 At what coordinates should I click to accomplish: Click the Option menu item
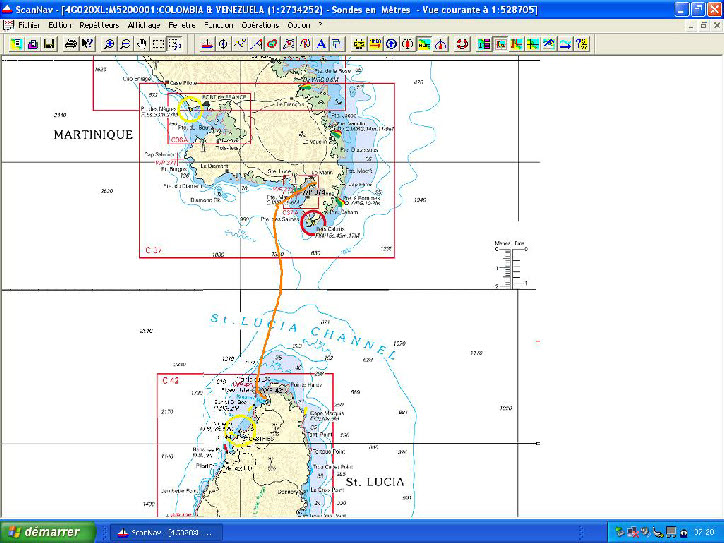point(299,23)
